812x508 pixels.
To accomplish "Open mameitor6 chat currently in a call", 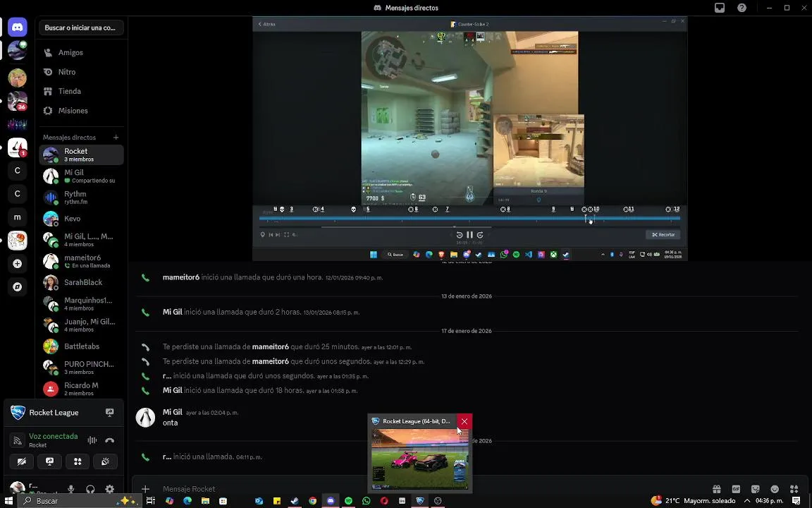I will pyautogui.click(x=81, y=261).
